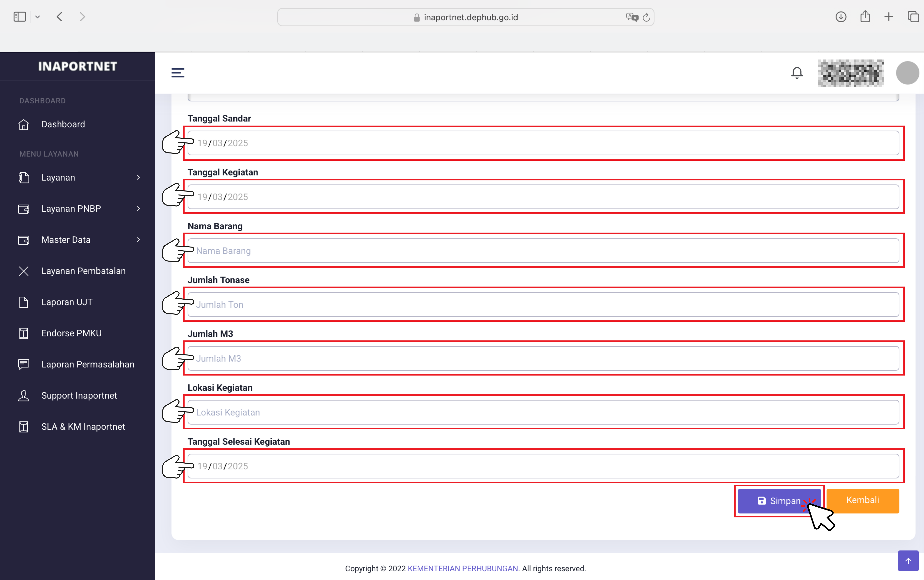Open the Dashboard menu item

point(63,124)
